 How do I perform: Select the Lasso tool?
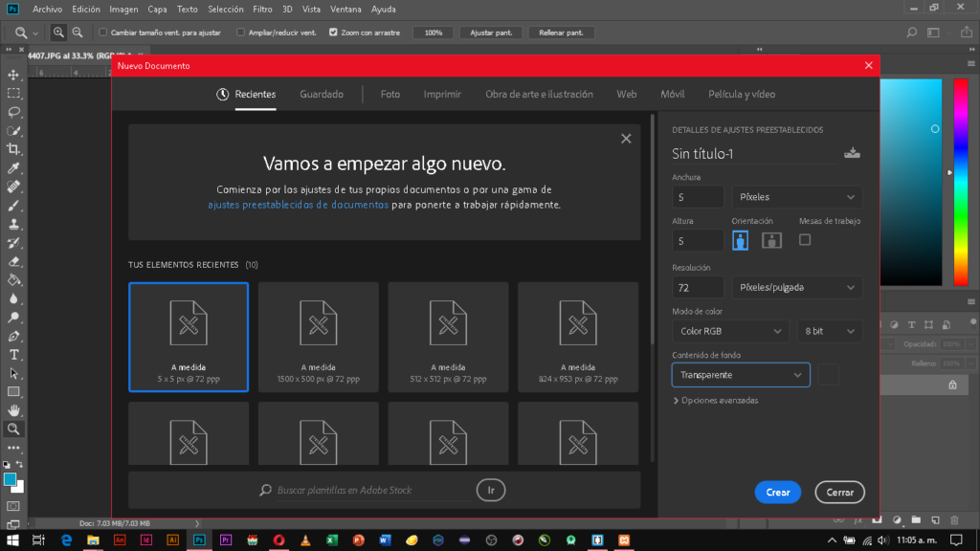point(13,113)
